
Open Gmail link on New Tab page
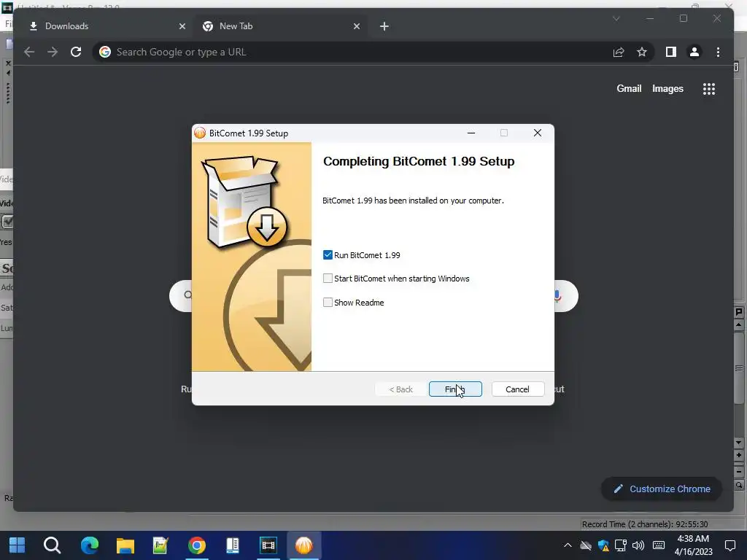629,88
